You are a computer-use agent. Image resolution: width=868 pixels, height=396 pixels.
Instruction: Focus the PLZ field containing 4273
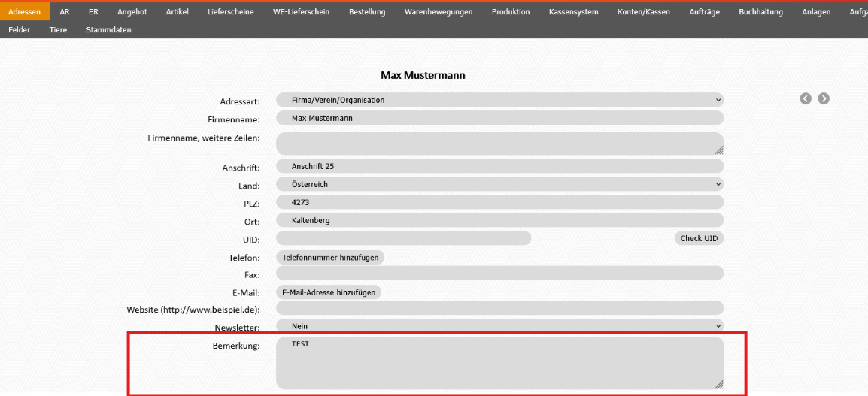pos(500,202)
